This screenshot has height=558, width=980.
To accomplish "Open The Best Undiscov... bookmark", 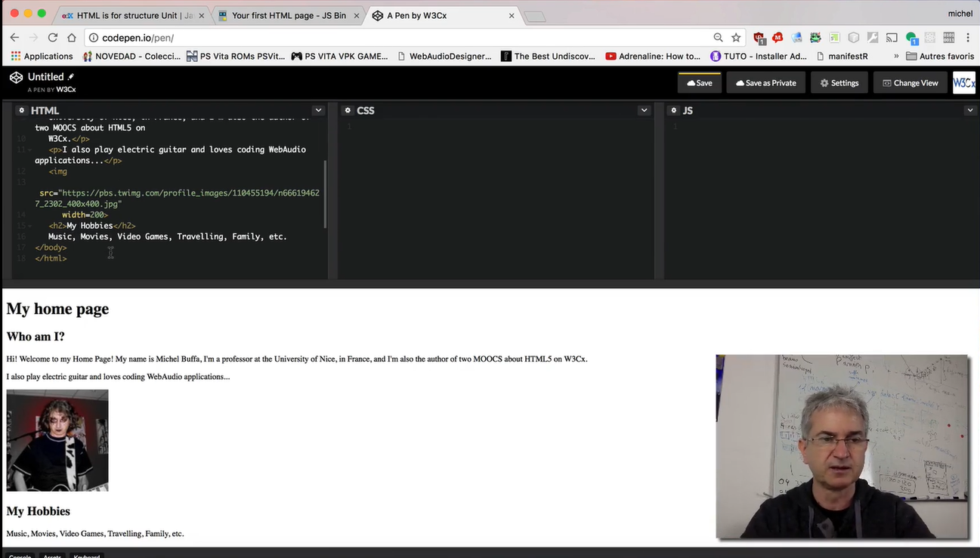I will [548, 56].
